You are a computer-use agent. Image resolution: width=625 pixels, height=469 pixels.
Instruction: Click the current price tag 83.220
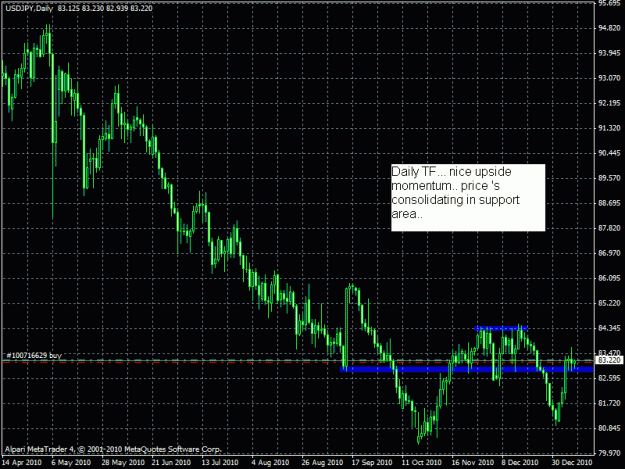(x=609, y=360)
